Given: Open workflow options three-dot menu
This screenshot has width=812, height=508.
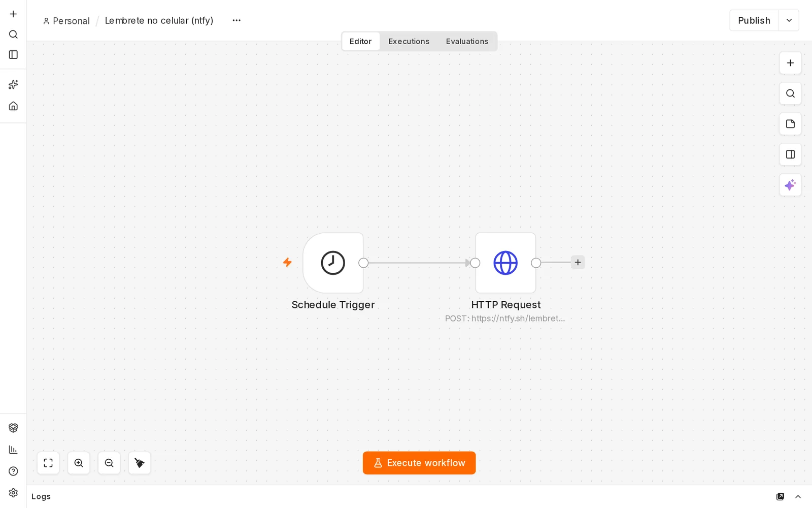Looking at the screenshot, I should tap(236, 20).
